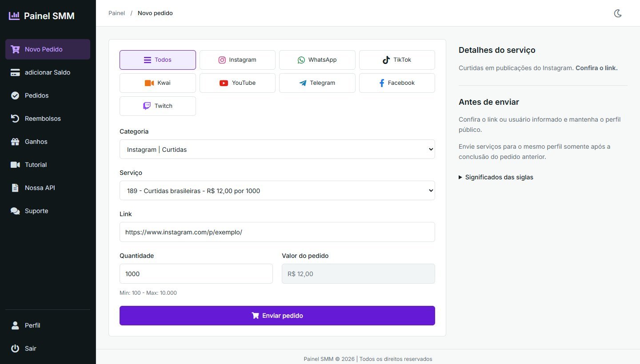Expand Significados das siglas section

pyautogui.click(x=496, y=177)
